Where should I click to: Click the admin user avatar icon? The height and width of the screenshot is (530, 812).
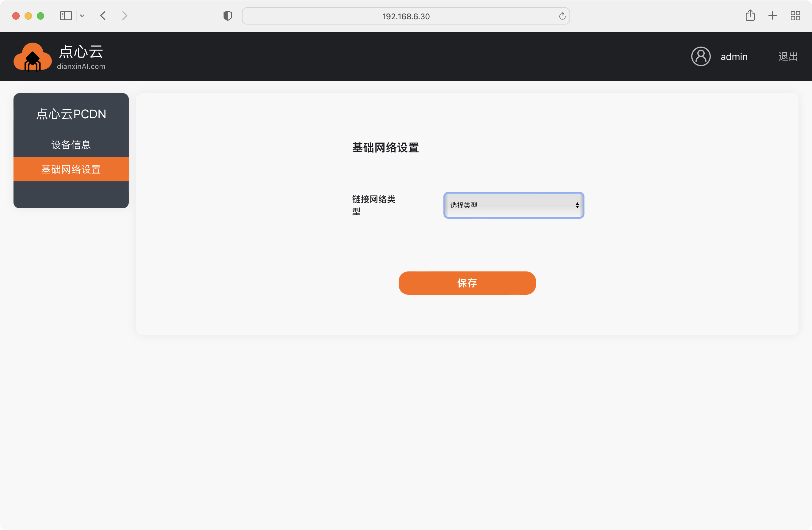point(701,56)
